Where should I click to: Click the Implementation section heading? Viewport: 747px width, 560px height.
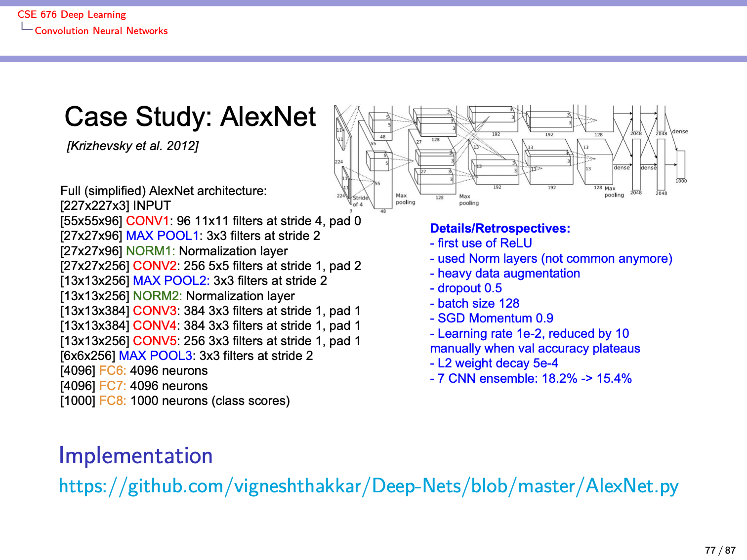pyautogui.click(x=136, y=456)
